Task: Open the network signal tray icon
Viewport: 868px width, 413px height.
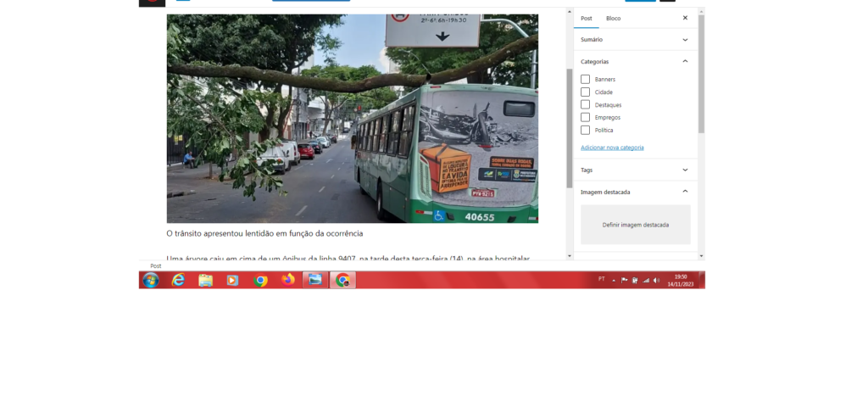Action: [645, 280]
